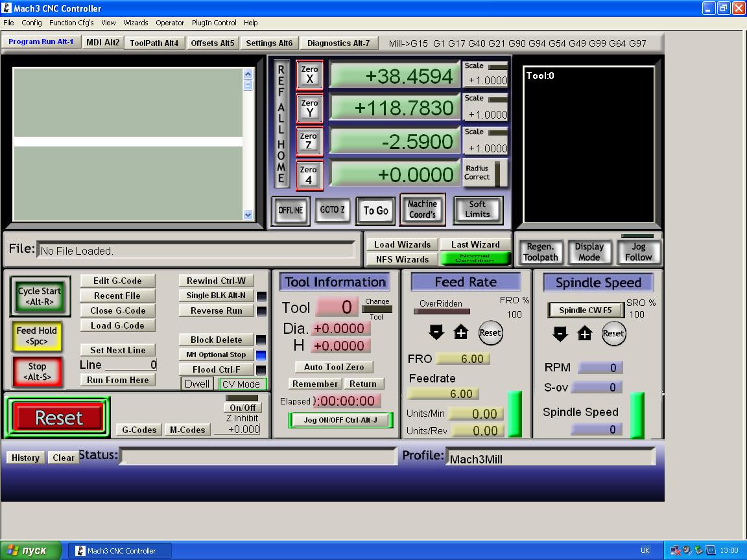The width and height of the screenshot is (747, 560).
Task: Click the X axis DRO +38.4594
Action: (x=394, y=76)
